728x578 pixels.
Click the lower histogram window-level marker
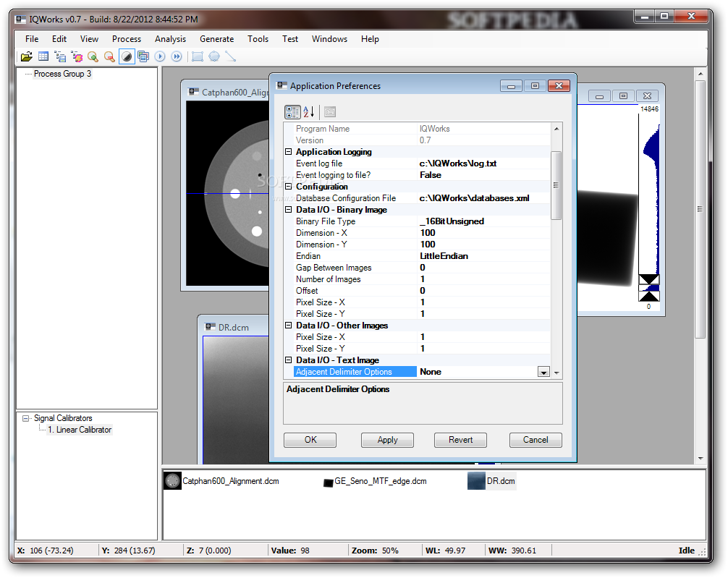pyautogui.click(x=649, y=296)
